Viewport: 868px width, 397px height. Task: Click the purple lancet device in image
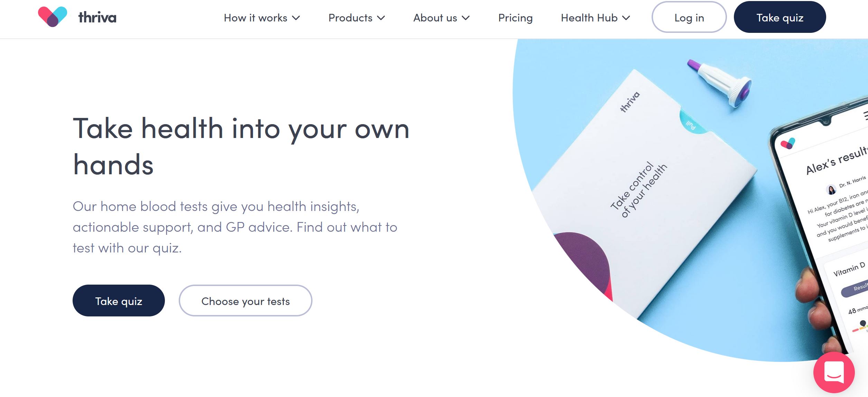coord(720,83)
